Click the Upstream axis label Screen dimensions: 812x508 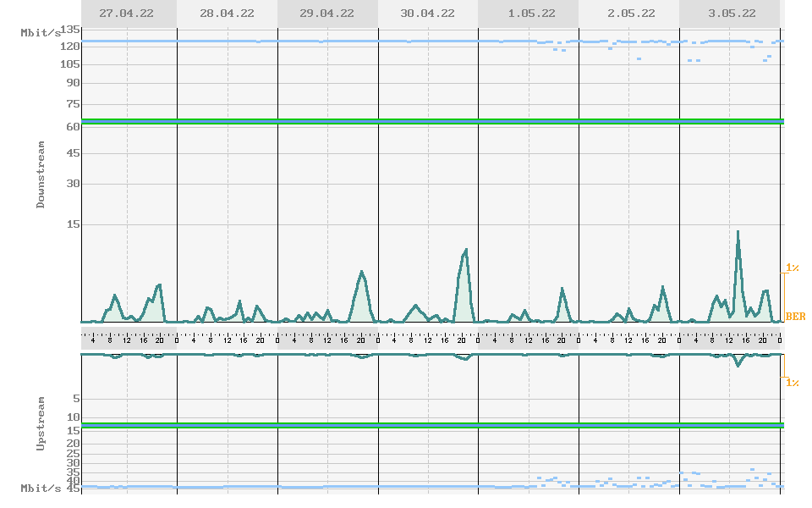coord(41,422)
